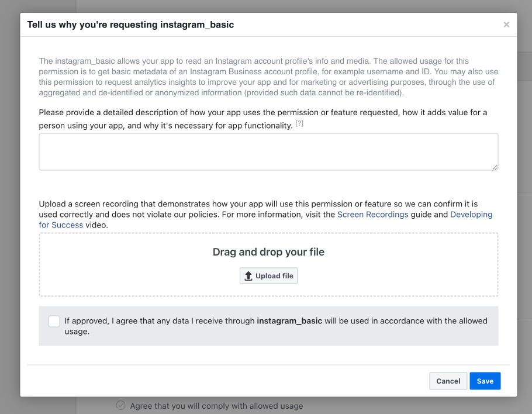Click the dialog title 'Tell us why'
532x414 pixels.
point(130,25)
